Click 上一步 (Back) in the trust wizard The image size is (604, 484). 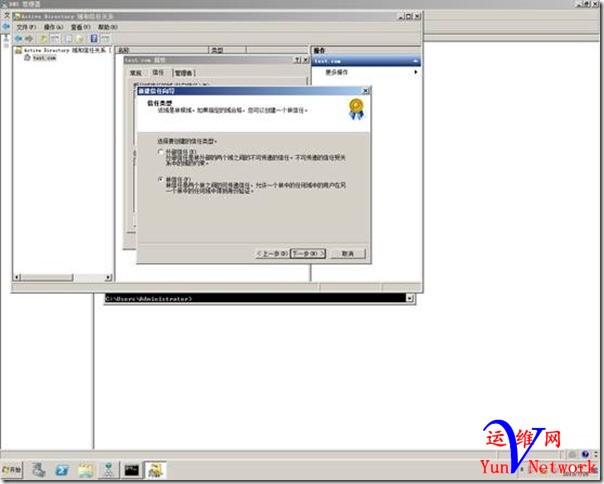tap(272, 254)
